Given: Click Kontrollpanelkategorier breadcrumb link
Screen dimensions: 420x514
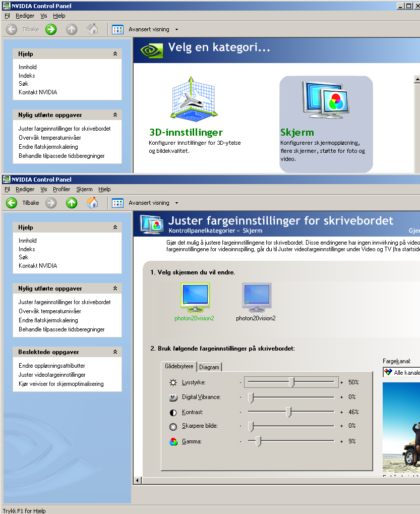Looking at the screenshot, I should coord(202,231).
